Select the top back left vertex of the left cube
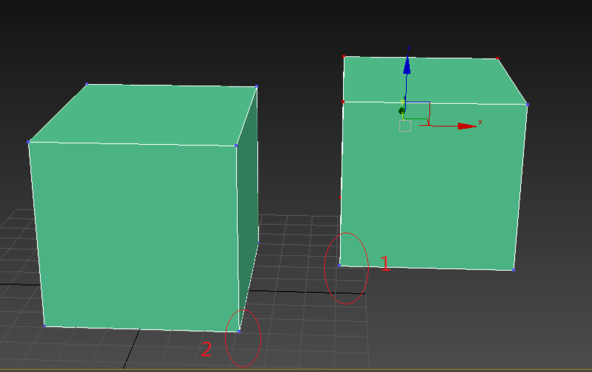592x372 pixels. [87, 84]
